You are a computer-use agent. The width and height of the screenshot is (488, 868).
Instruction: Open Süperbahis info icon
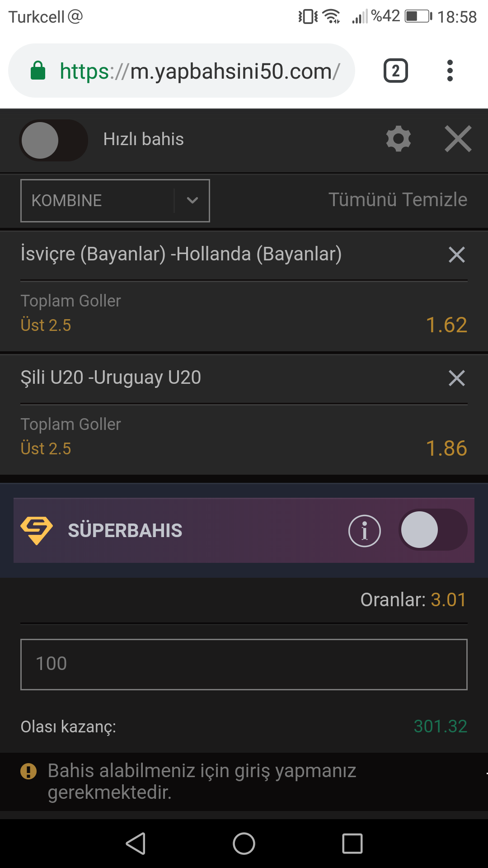(365, 531)
